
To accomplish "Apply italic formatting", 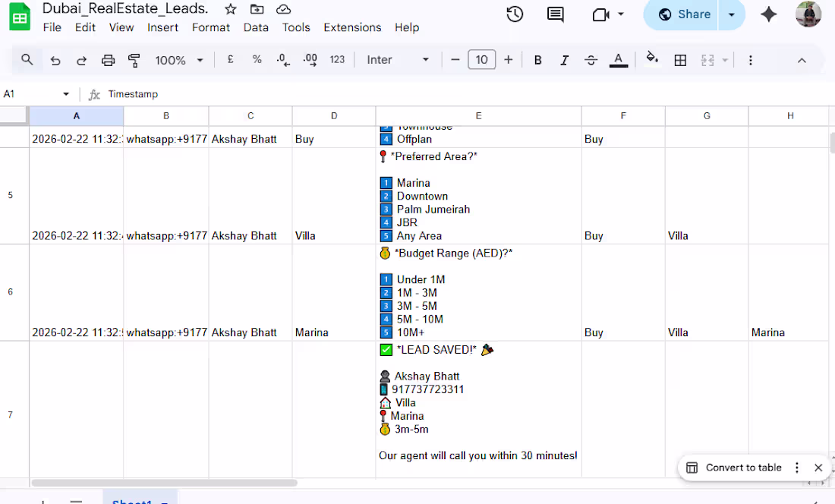I will [564, 59].
